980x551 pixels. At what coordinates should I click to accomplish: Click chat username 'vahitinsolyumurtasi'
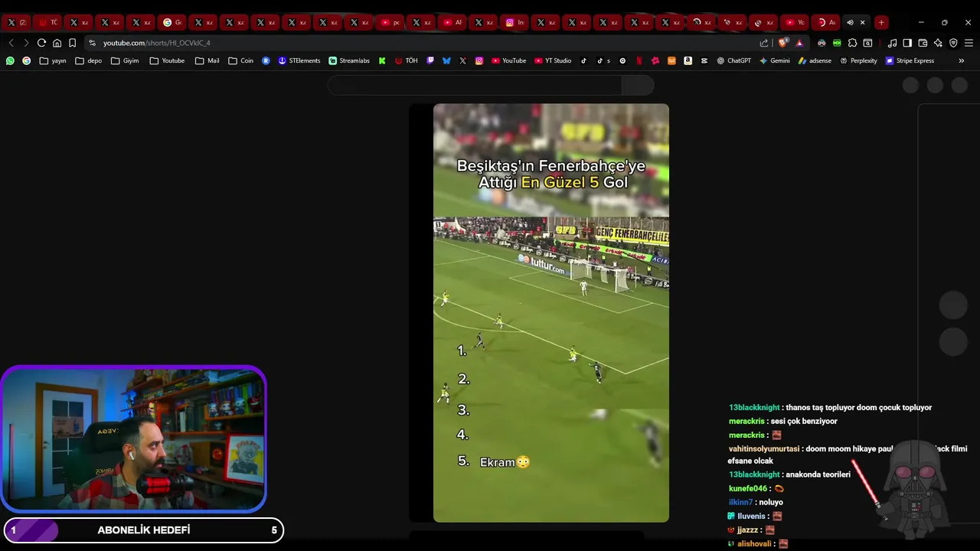pyautogui.click(x=763, y=449)
